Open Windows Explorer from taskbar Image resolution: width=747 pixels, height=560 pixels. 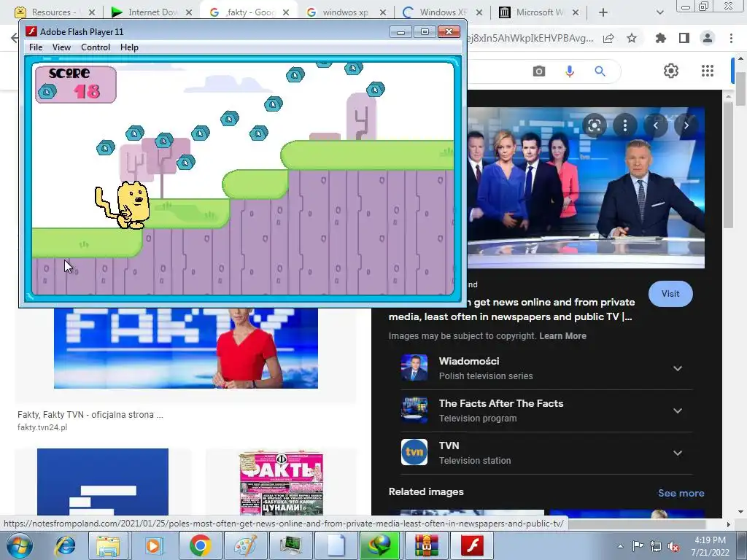pos(108,545)
